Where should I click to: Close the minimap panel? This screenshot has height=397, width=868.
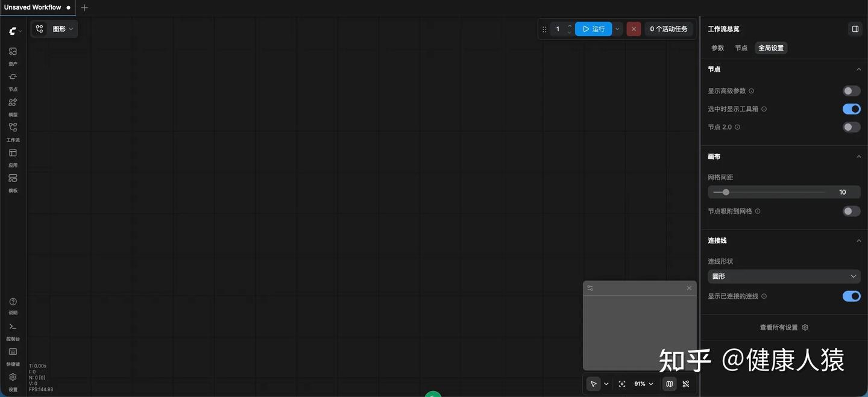click(x=689, y=288)
